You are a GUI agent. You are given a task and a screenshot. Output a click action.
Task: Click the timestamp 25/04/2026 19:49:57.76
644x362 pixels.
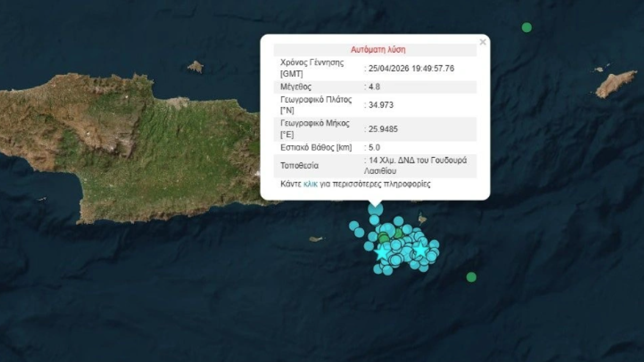click(x=411, y=68)
